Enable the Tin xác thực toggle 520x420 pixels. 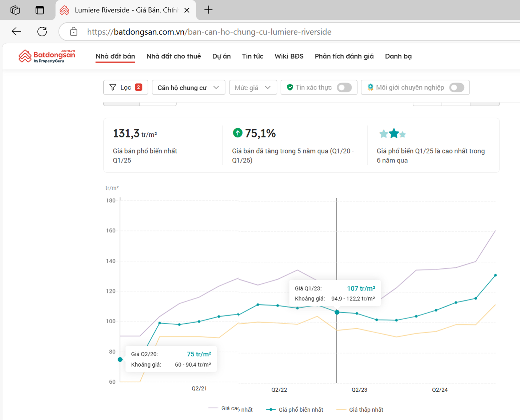coord(344,88)
